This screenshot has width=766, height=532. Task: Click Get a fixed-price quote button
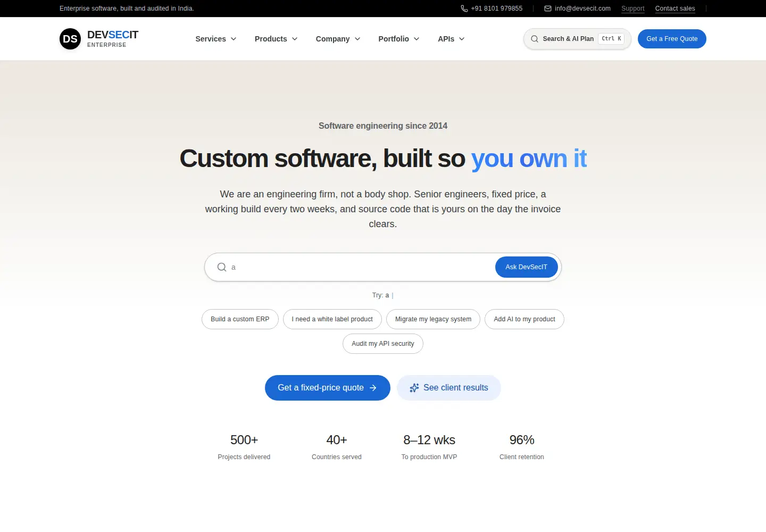(x=328, y=388)
